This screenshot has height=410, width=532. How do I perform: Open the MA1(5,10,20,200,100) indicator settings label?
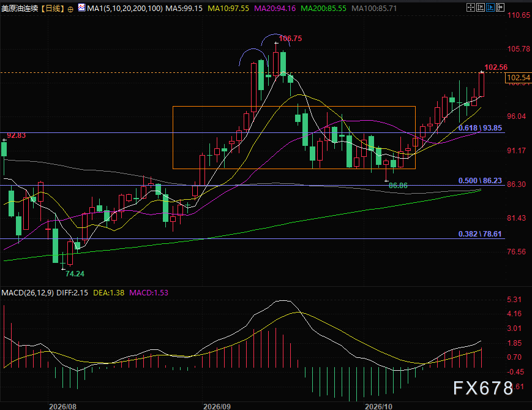tap(124, 9)
